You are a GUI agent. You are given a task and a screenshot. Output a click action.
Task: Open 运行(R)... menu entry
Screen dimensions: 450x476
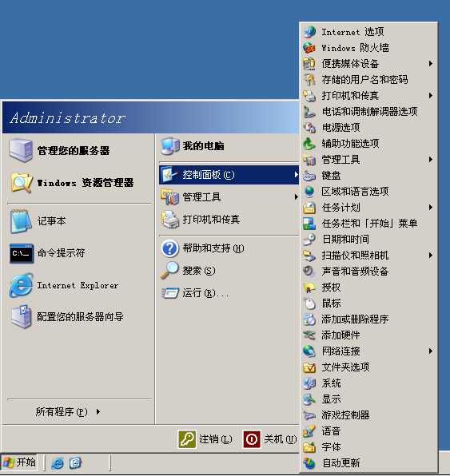click(x=229, y=293)
